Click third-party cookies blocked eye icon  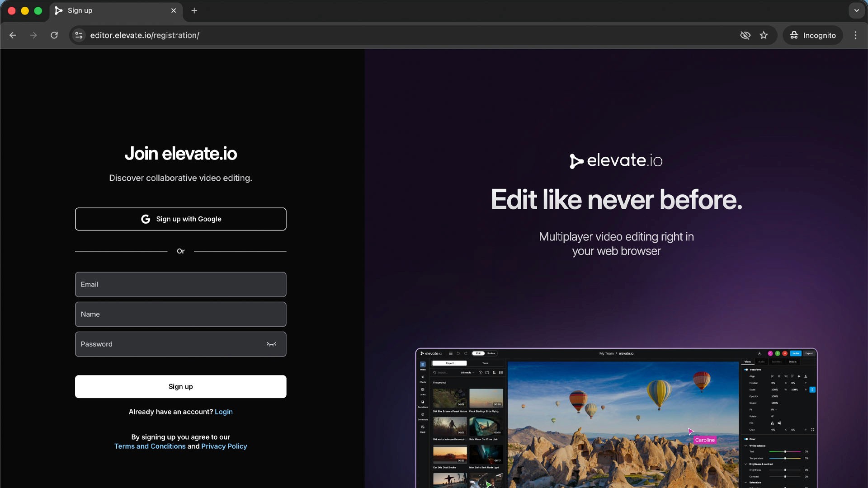coord(745,35)
